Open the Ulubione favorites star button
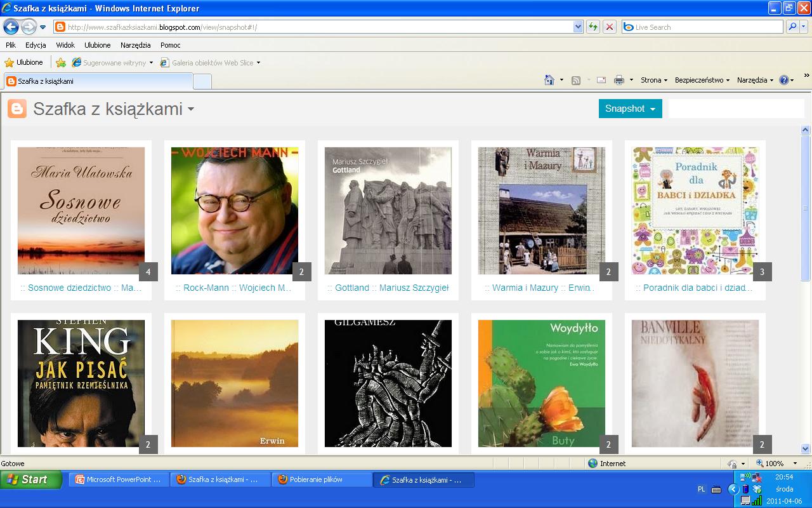This screenshot has width=812, height=508. pos(24,62)
